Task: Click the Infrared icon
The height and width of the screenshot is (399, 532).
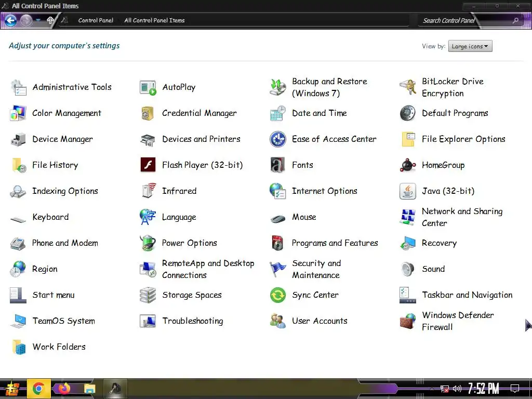Action: 148,191
